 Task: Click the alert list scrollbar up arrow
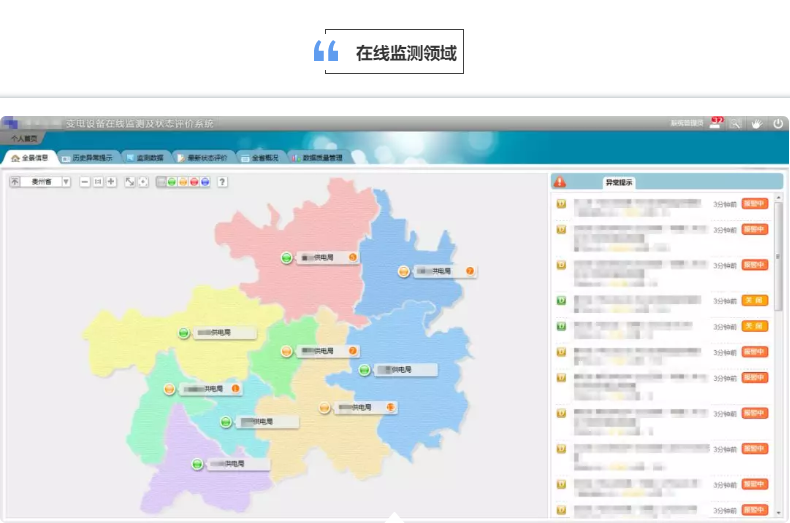click(778, 199)
